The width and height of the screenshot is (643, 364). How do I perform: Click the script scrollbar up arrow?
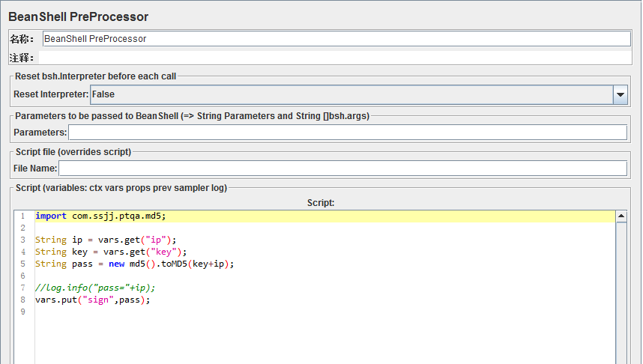(621, 216)
